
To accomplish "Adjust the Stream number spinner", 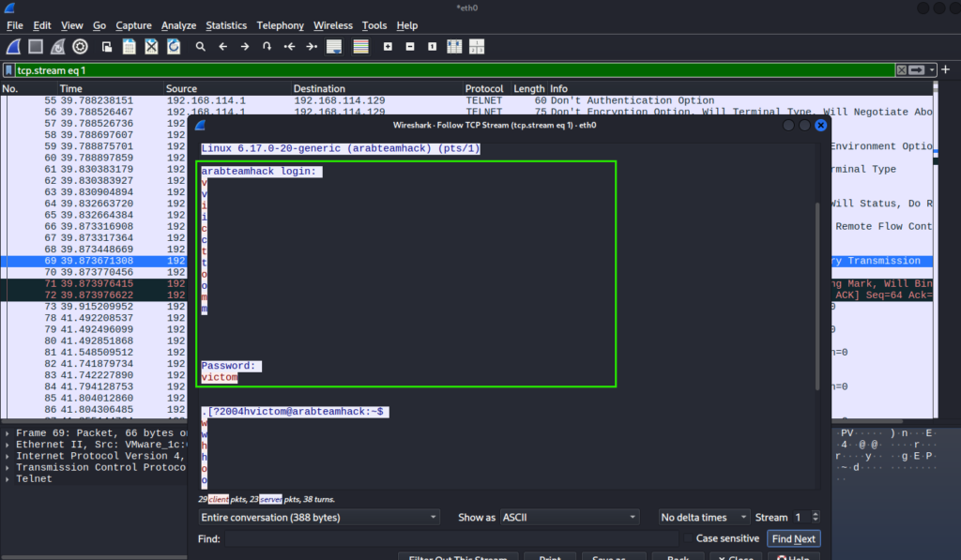I will pyautogui.click(x=815, y=517).
